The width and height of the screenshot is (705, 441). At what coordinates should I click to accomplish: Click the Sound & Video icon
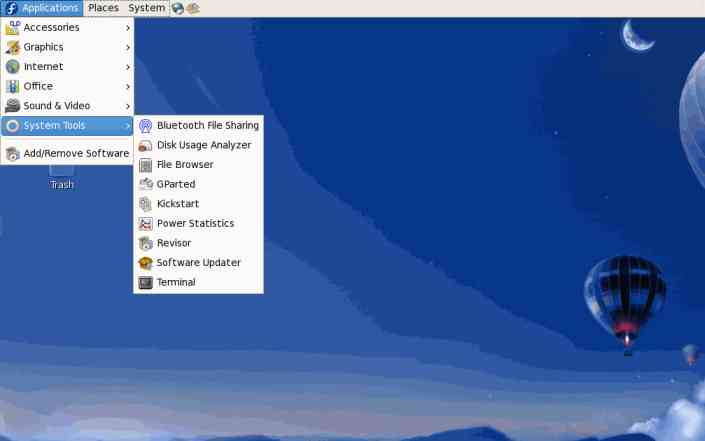pos(13,106)
